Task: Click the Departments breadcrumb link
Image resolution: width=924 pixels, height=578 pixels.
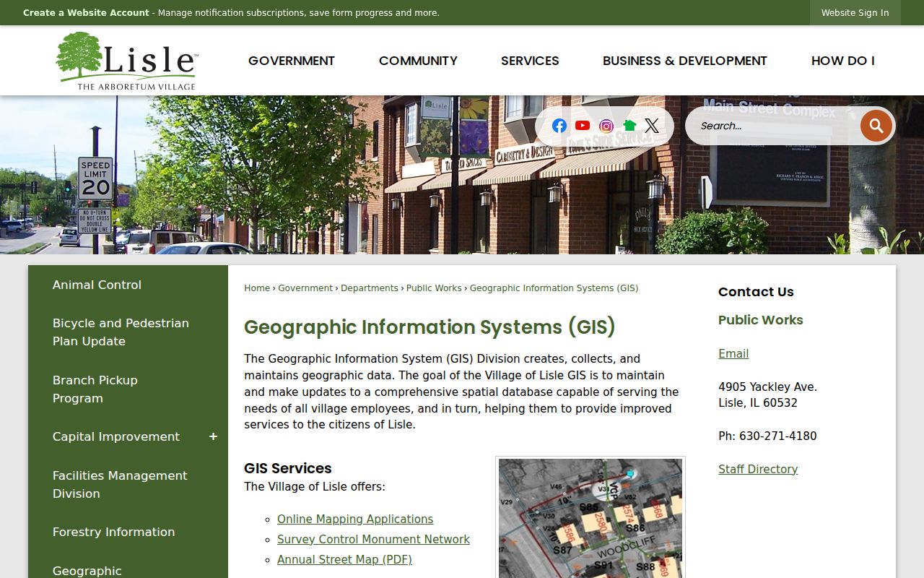Action: click(x=370, y=288)
